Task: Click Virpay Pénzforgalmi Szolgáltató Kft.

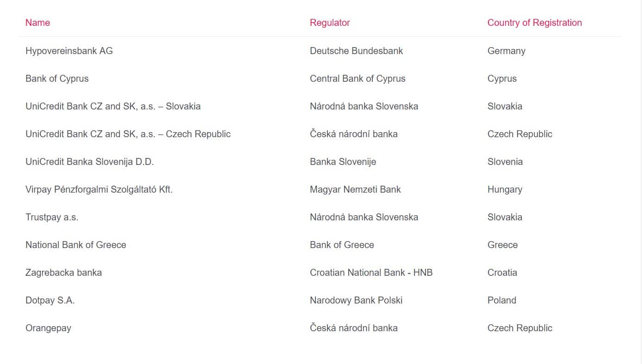Action: (99, 189)
